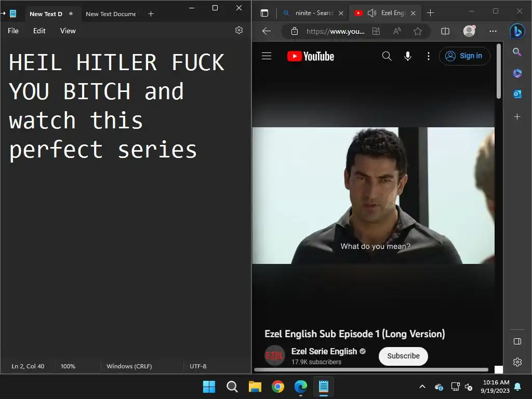Open Microsoft 365 sidebar icon
The width and height of the screenshot is (532, 399).
517,73
